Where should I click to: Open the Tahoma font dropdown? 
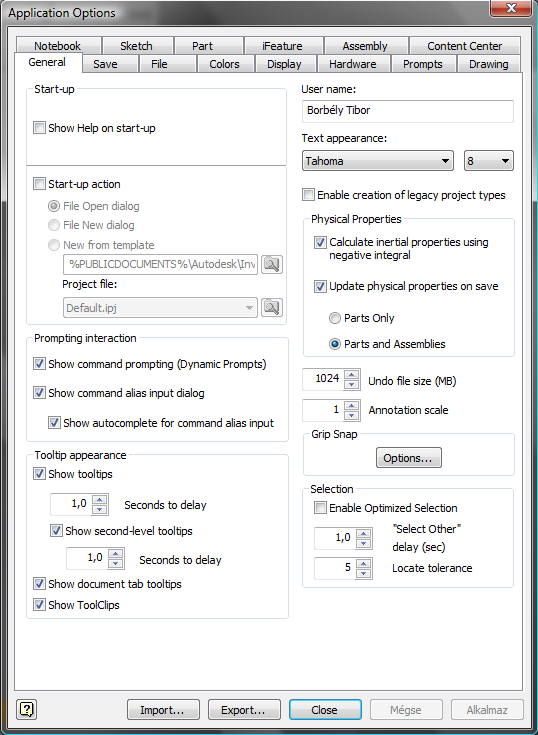[x=378, y=161]
